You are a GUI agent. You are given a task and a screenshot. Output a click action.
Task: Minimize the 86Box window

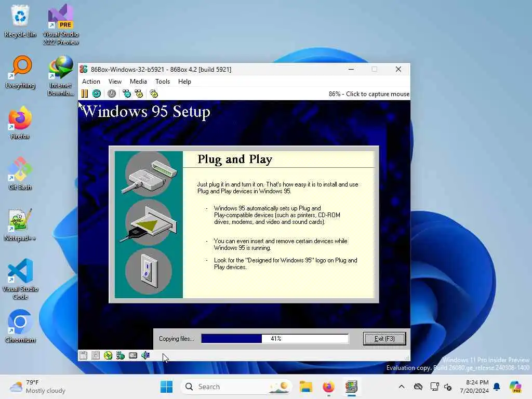pyautogui.click(x=351, y=69)
